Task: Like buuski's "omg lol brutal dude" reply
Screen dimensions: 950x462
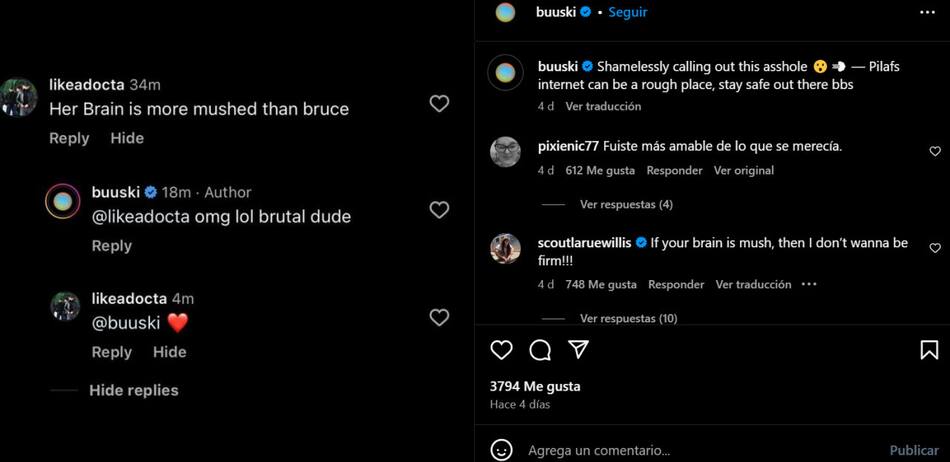Action: [439, 210]
